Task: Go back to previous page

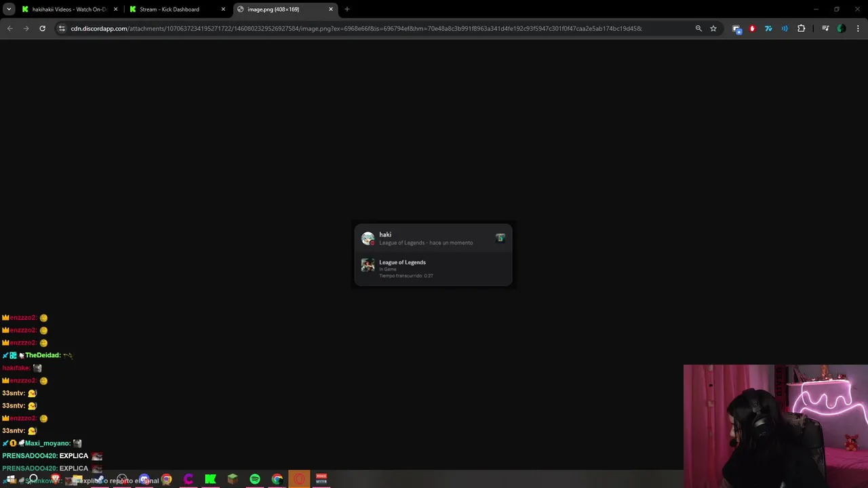Action: pyautogui.click(x=9, y=28)
